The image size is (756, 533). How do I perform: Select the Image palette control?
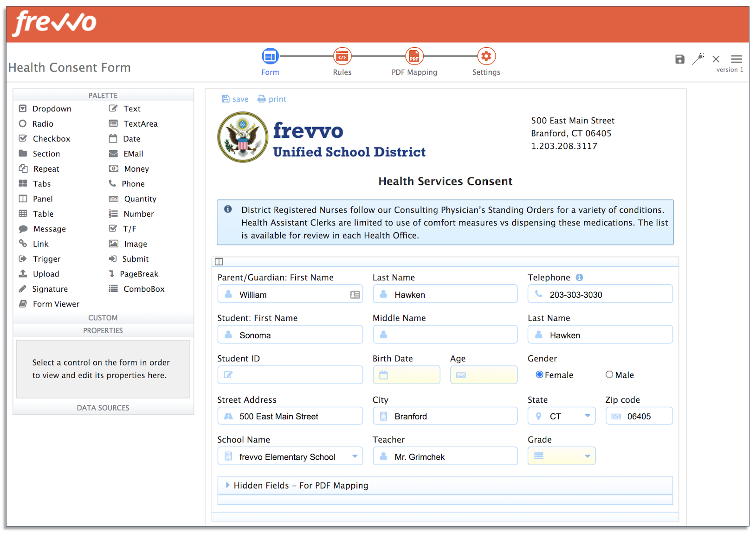(128, 244)
